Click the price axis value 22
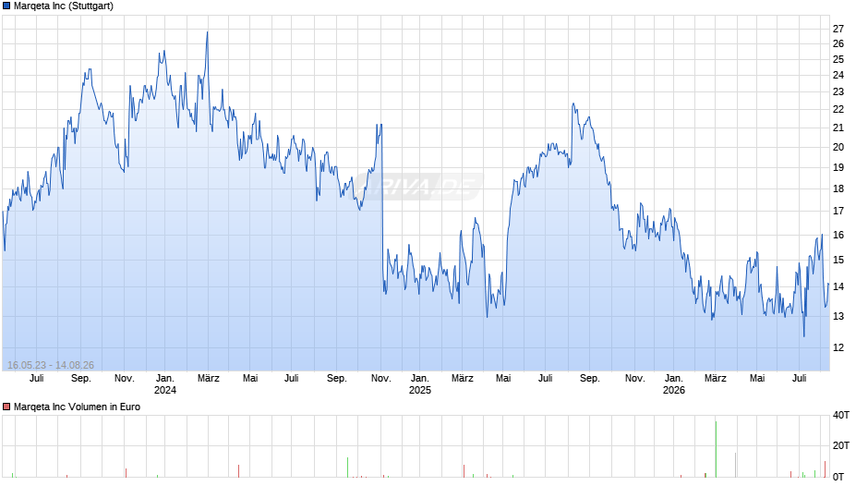 (838, 109)
